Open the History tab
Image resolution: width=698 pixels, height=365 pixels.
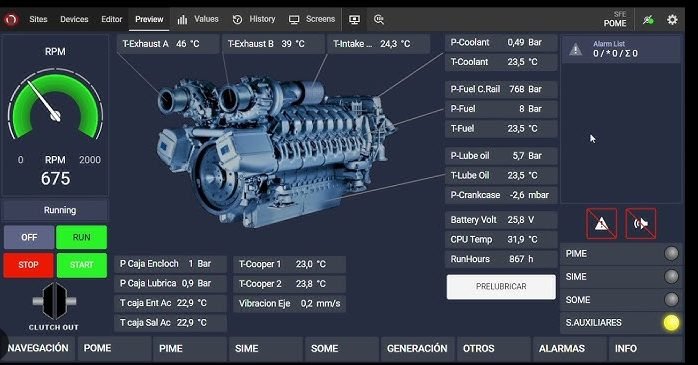point(254,19)
